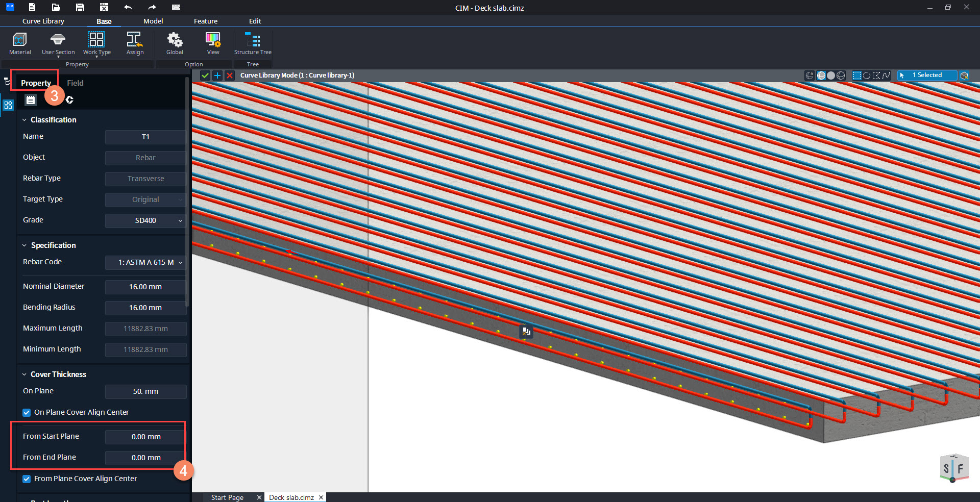Create a new file via toolbar

(32, 7)
